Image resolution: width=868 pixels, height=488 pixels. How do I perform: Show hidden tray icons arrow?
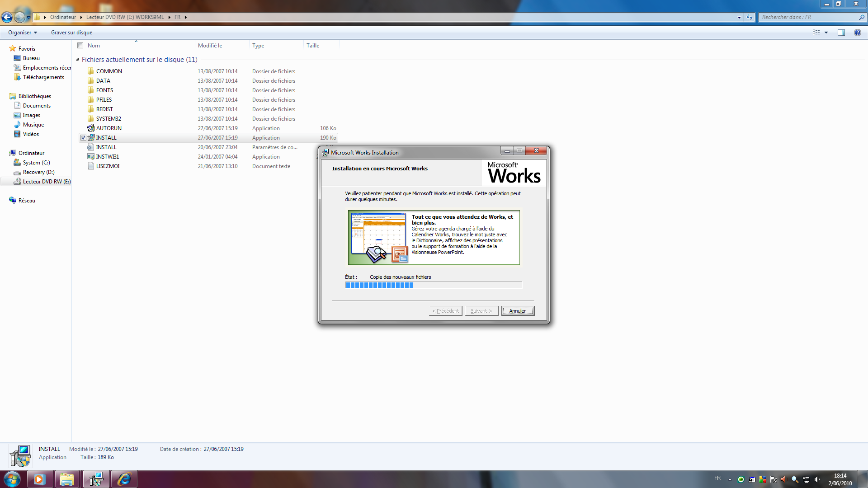pyautogui.click(x=730, y=479)
